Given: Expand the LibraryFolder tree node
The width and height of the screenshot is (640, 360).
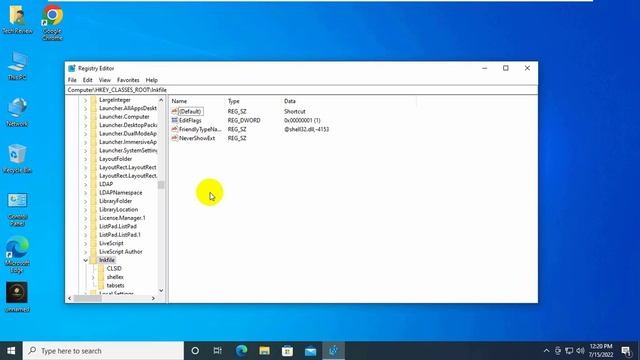Looking at the screenshot, I should pyautogui.click(x=86, y=201).
